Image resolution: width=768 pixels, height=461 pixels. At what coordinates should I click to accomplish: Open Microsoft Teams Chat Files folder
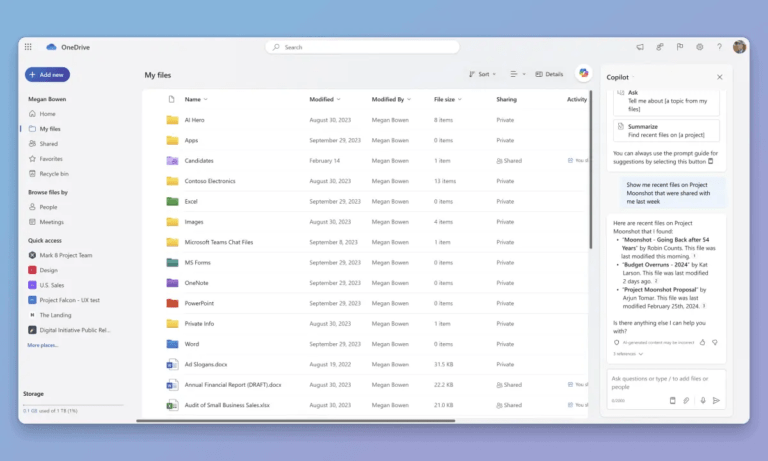tap(218, 242)
